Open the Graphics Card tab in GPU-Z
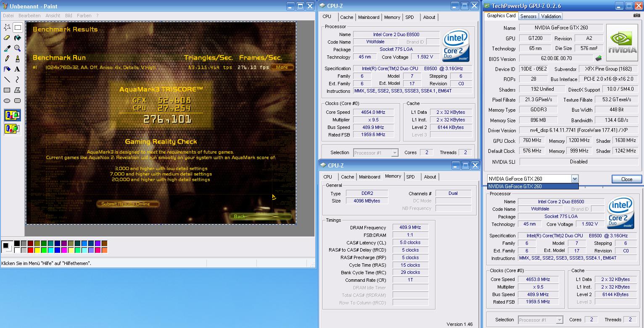The width and height of the screenshot is (644, 328). (x=501, y=16)
